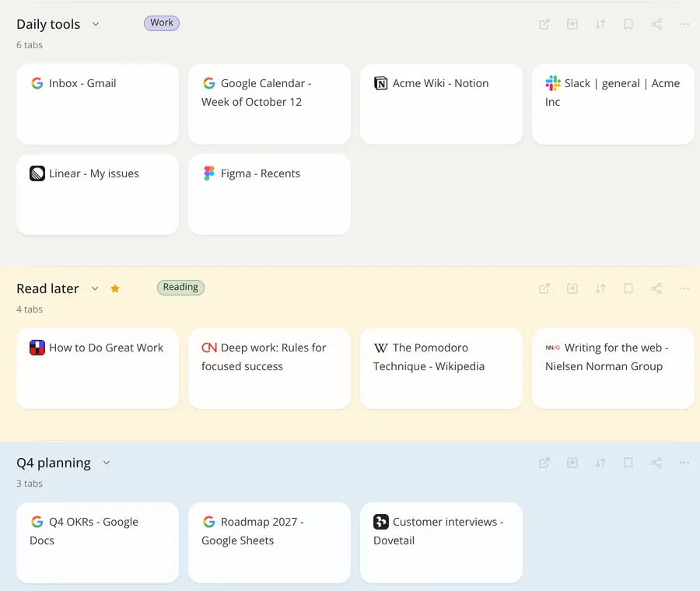
Task: Click the Figma favicon on Recents card
Action: pyautogui.click(x=209, y=173)
